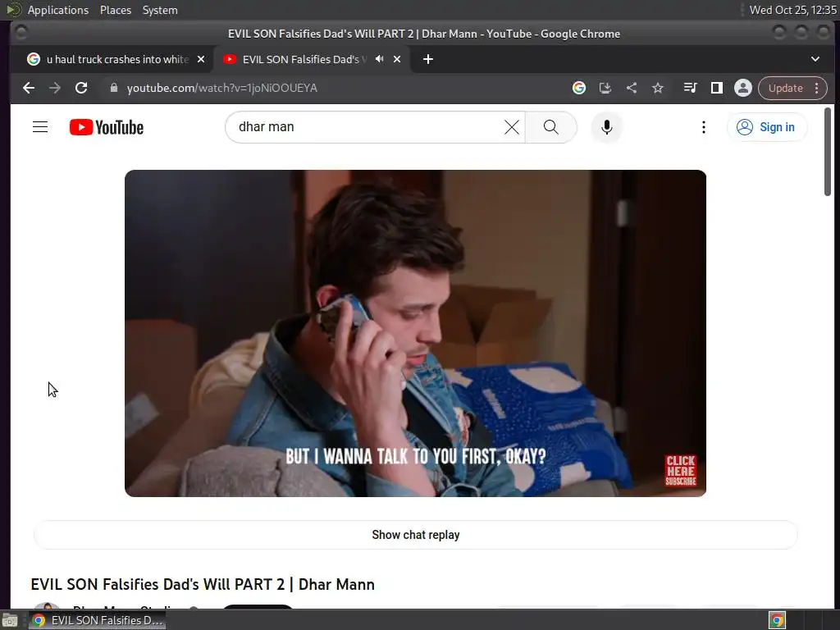
Task: Click the clock showing Wed Oct 25
Action: (792, 10)
